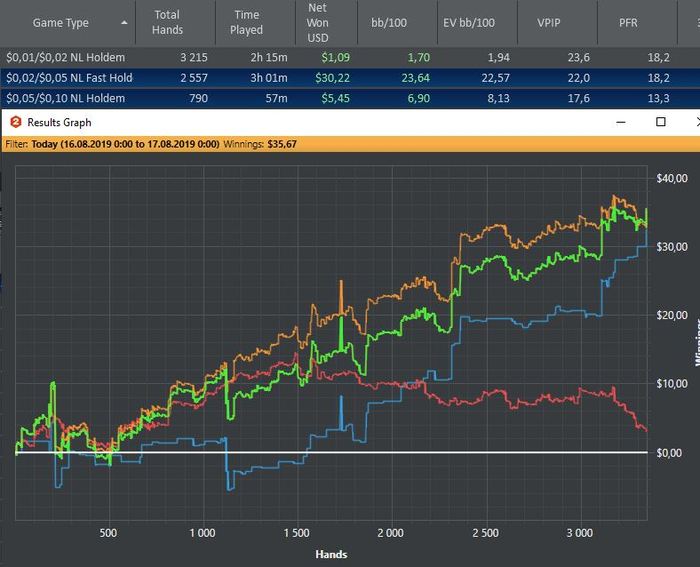Click the 3h 01m time played cell
The image size is (700, 567).
click(269, 78)
